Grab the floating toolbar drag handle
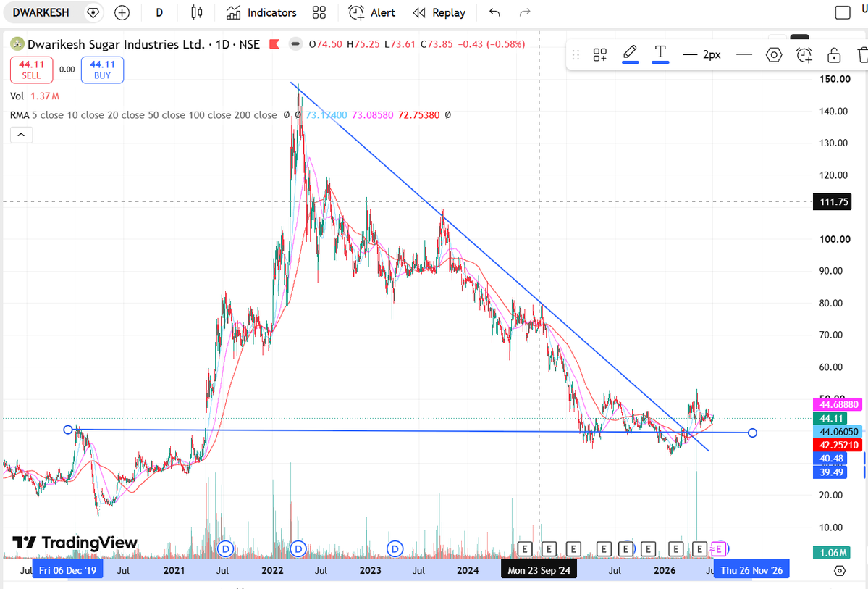The width and height of the screenshot is (868, 589). pyautogui.click(x=576, y=54)
